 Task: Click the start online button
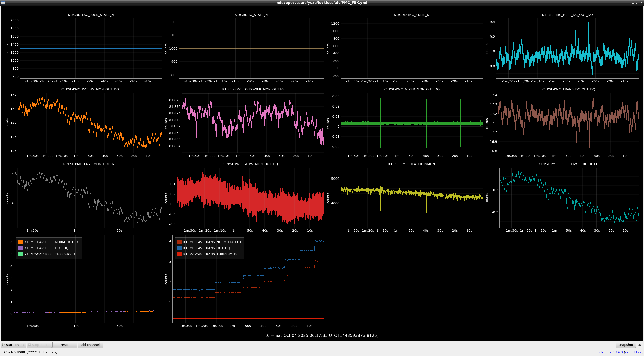[x=13, y=345]
